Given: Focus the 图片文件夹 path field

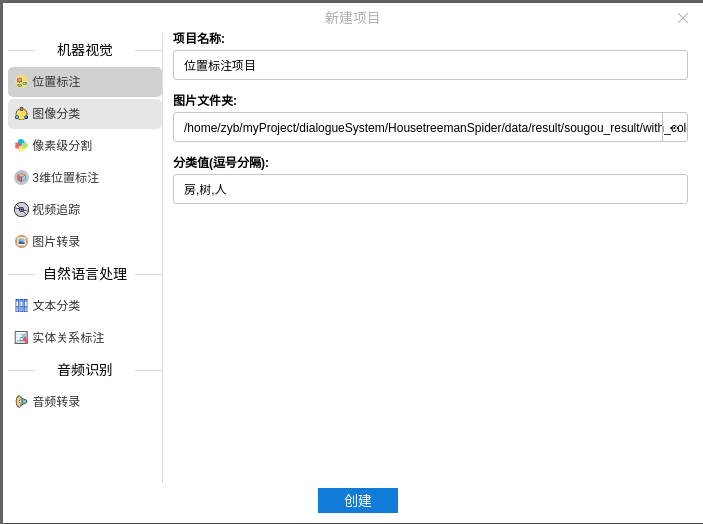Looking at the screenshot, I should [418, 127].
